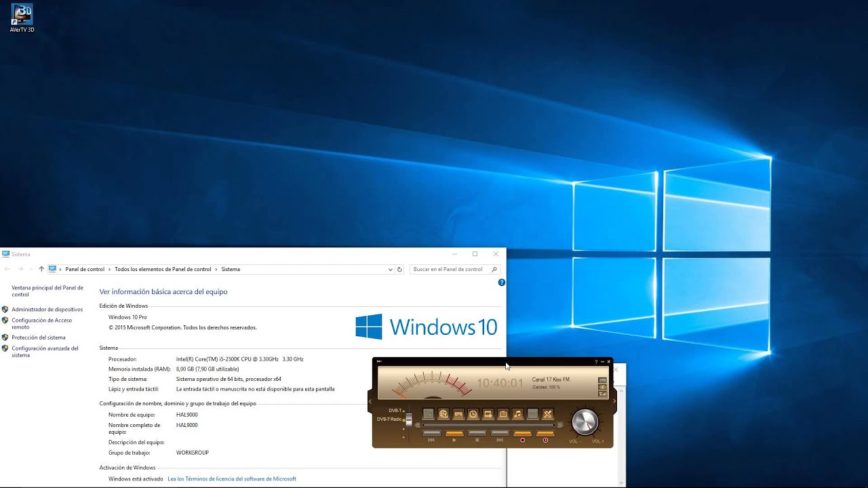Stop playback in AVerTV

(477, 434)
